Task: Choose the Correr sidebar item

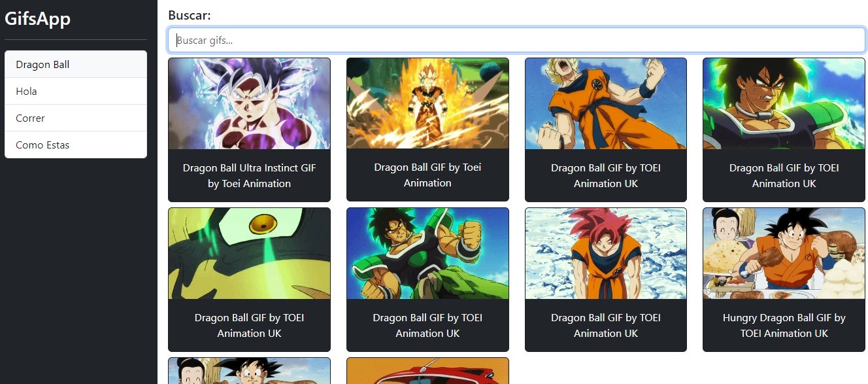Action: click(75, 118)
